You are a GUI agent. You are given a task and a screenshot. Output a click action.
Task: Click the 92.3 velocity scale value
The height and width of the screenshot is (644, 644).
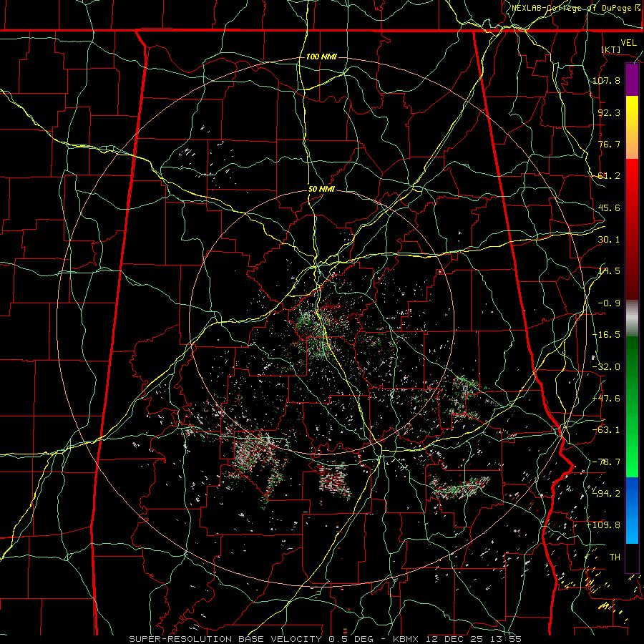(609, 112)
